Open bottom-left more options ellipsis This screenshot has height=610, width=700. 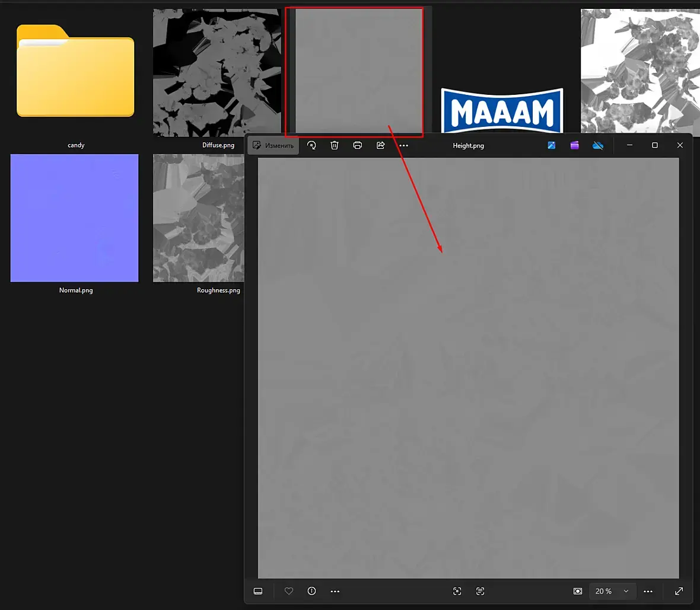pyautogui.click(x=335, y=591)
